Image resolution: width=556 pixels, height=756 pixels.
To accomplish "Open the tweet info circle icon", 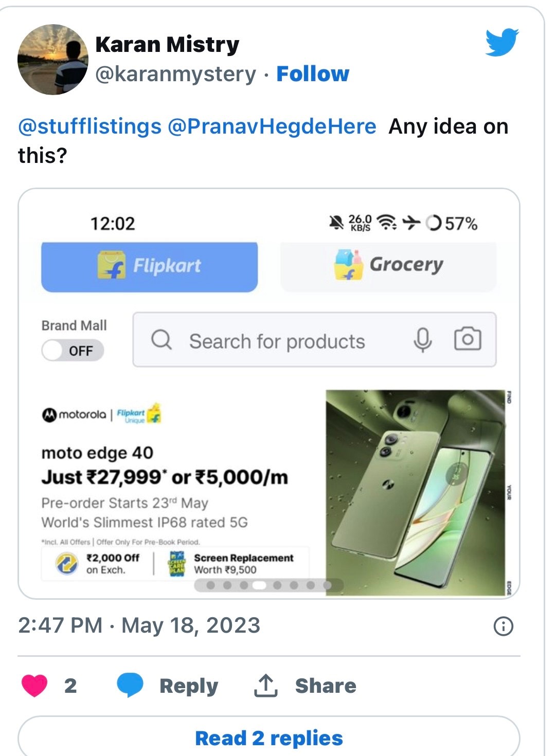I will 503,626.
